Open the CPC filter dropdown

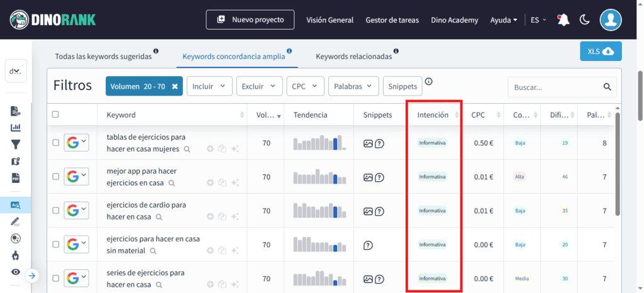305,86
